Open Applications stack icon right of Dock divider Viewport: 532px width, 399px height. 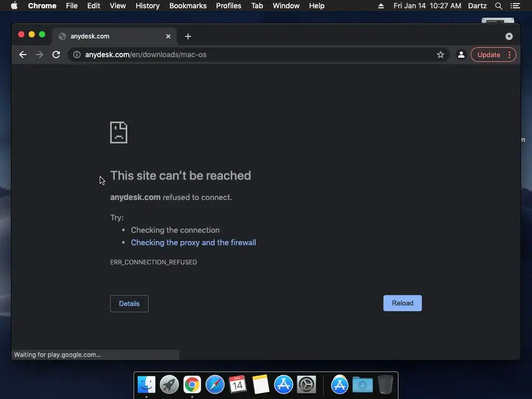point(340,384)
